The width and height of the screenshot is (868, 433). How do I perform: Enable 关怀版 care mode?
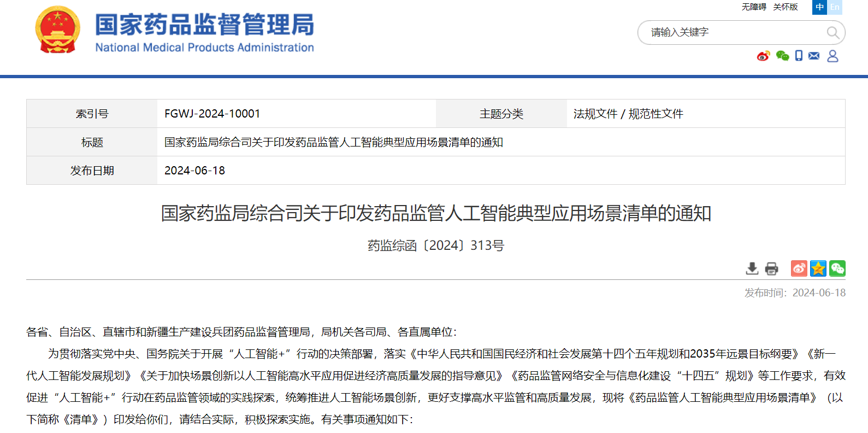click(786, 7)
